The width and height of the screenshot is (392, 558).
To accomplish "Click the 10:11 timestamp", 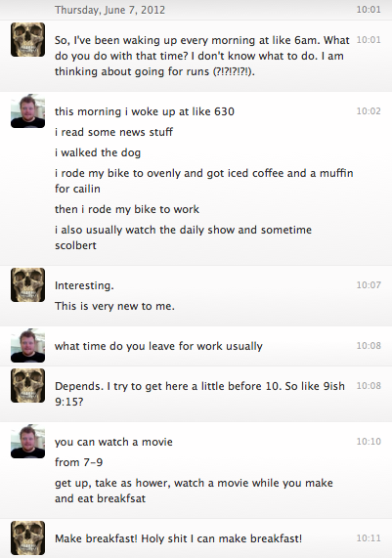I will click(369, 538).
